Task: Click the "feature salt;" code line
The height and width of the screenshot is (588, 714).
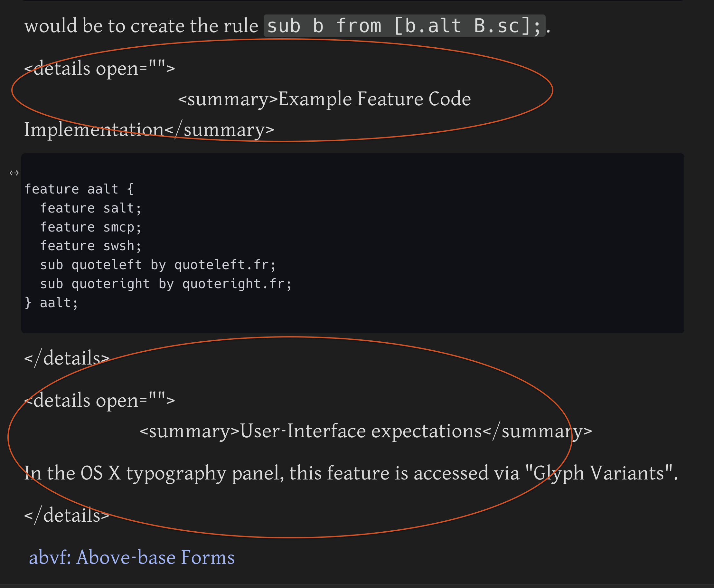Action: [90, 208]
